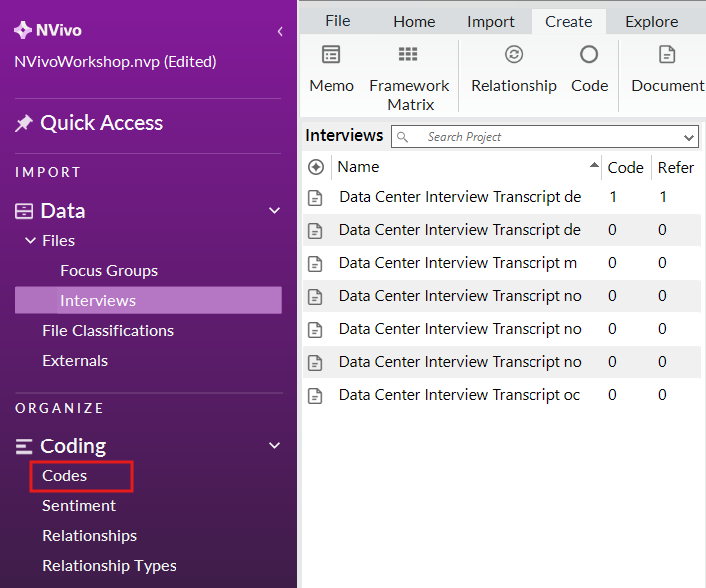Click the search magnifier icon
This screenshot has width=706, height=588.
(402, 137)
